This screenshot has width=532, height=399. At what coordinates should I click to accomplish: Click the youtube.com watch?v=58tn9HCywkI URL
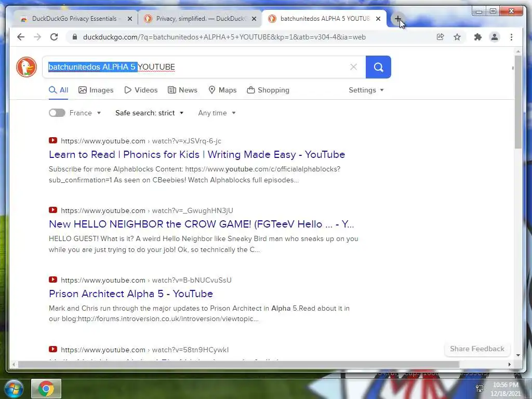(145, 350)
